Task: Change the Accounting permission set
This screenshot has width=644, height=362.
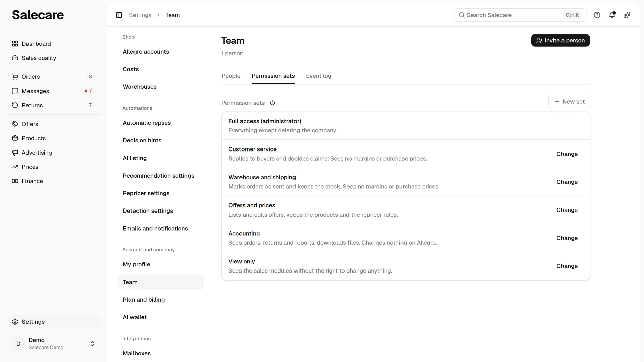Action: [x=567, y=238]
